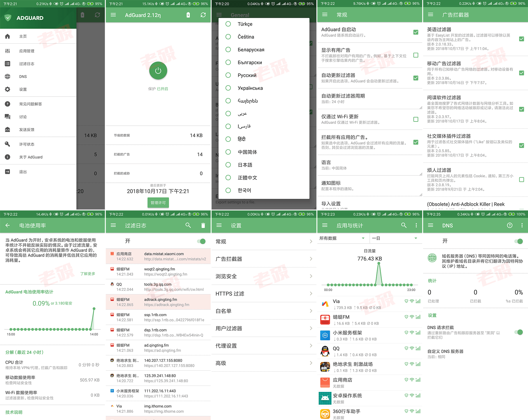528x420 pixels.
Task: Open DNS globe icon in sidebar
Action: pos(8,77)
